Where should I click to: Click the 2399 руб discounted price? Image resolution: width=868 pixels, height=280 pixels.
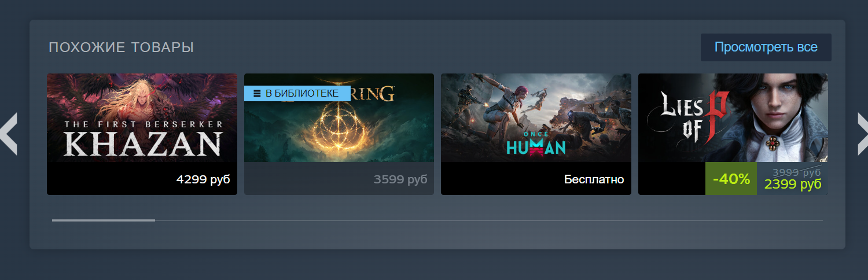[793, 185]
